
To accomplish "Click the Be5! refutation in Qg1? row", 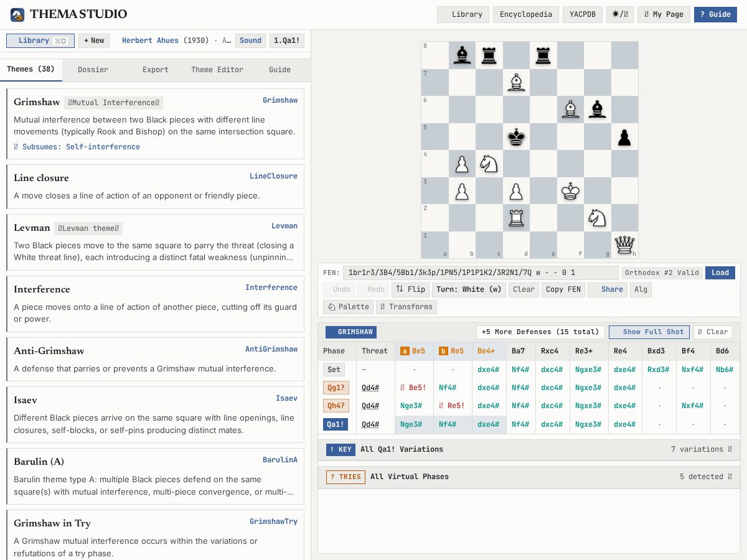I will [x=413, y=388].
